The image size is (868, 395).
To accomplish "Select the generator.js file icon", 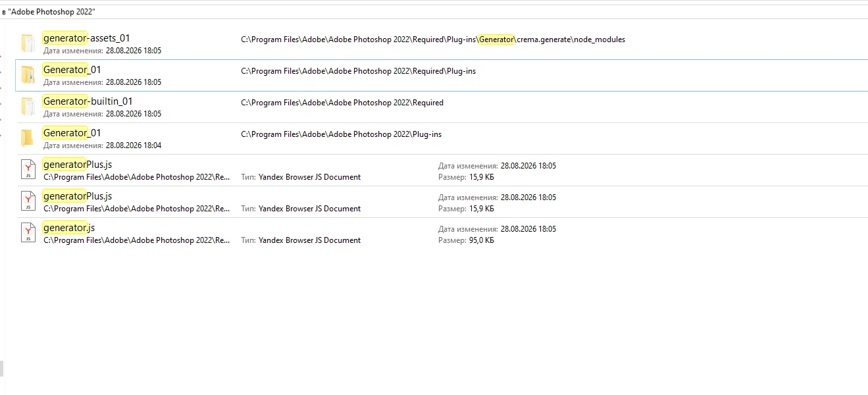I will [x=28, y=233].
